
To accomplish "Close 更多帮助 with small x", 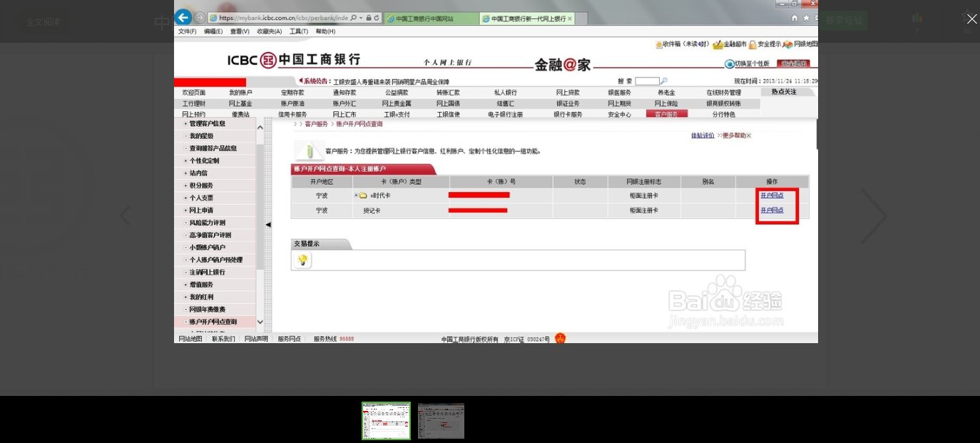I will (x=748, y=136).
